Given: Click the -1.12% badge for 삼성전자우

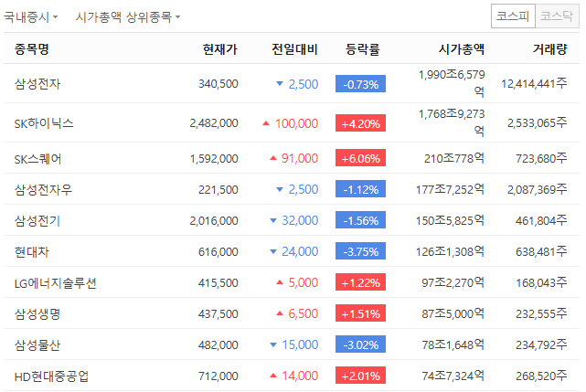Looking at the screenshot, I should click(360, 189).
